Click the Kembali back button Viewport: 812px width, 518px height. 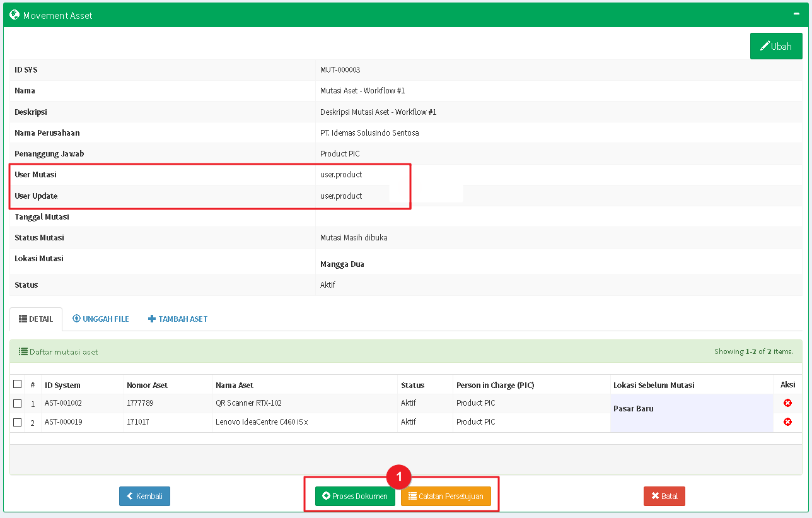[144, 497]
